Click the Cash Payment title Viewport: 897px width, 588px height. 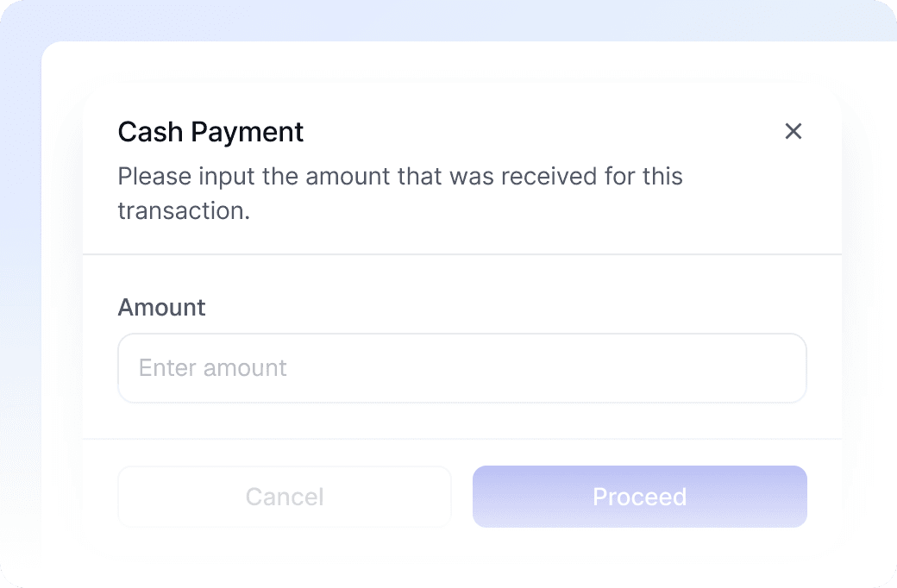(210, 131)
